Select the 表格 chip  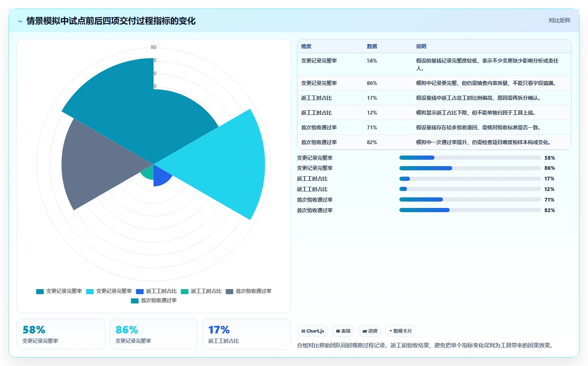[343, 331]
